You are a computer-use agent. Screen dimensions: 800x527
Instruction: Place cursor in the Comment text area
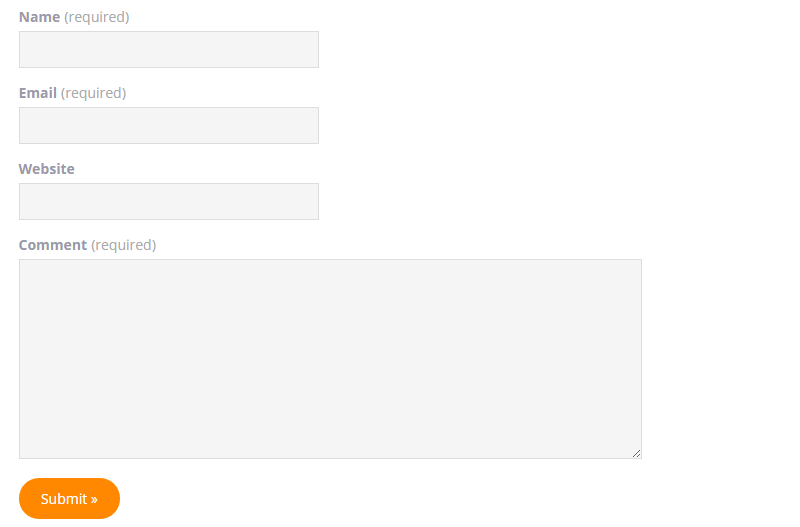tap(330, 359)
